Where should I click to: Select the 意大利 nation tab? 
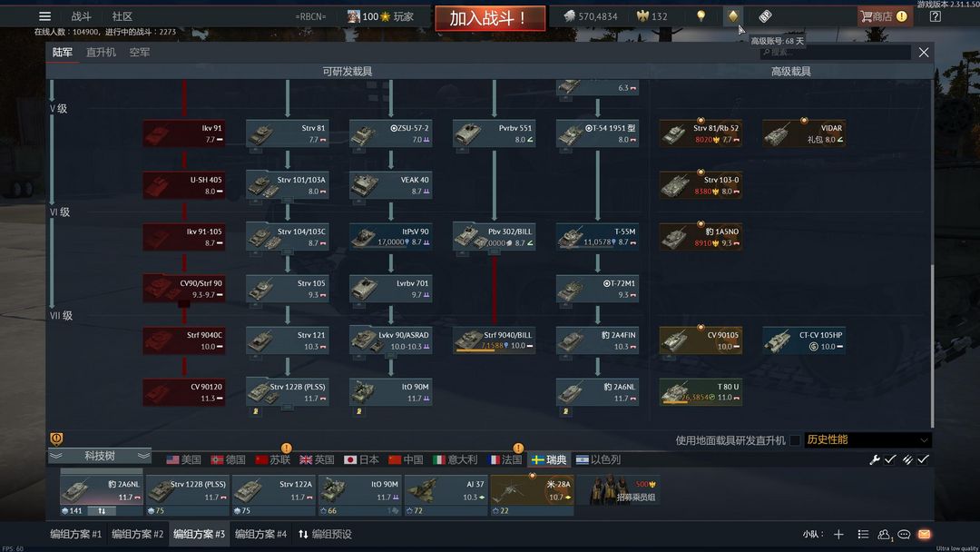[455, 459]
